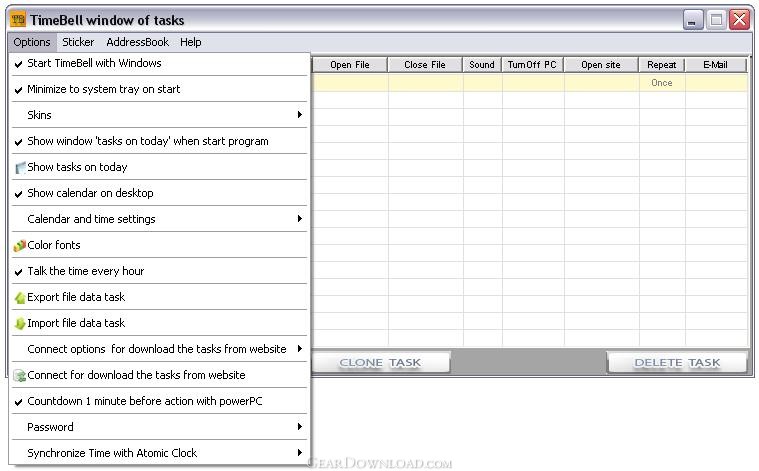Viewport: 759px width, 471px height.
Task: Expand the Skins submenu
Action: coord(159,115)
